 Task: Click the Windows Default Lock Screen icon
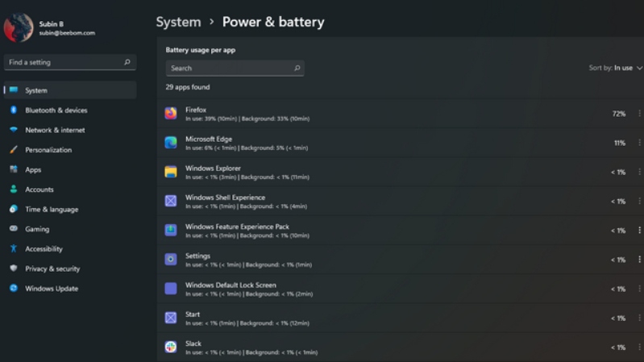pyautogui.click(x=171, y=289)
